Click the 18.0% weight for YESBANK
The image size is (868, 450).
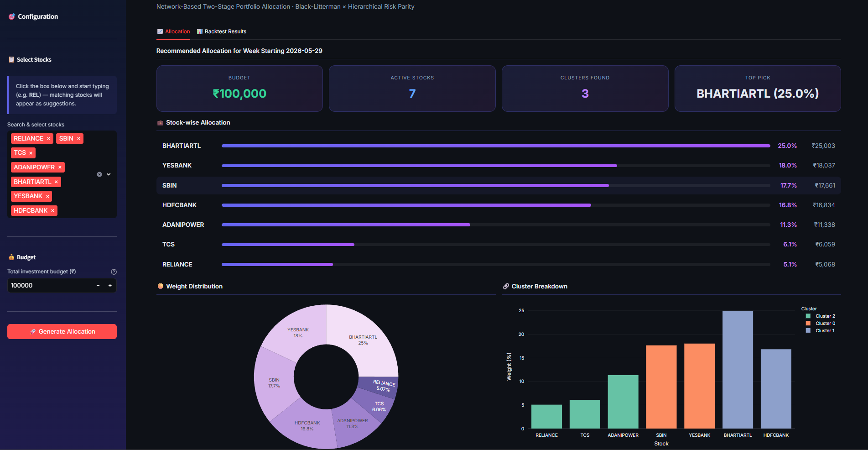click(x=788, y=166)
